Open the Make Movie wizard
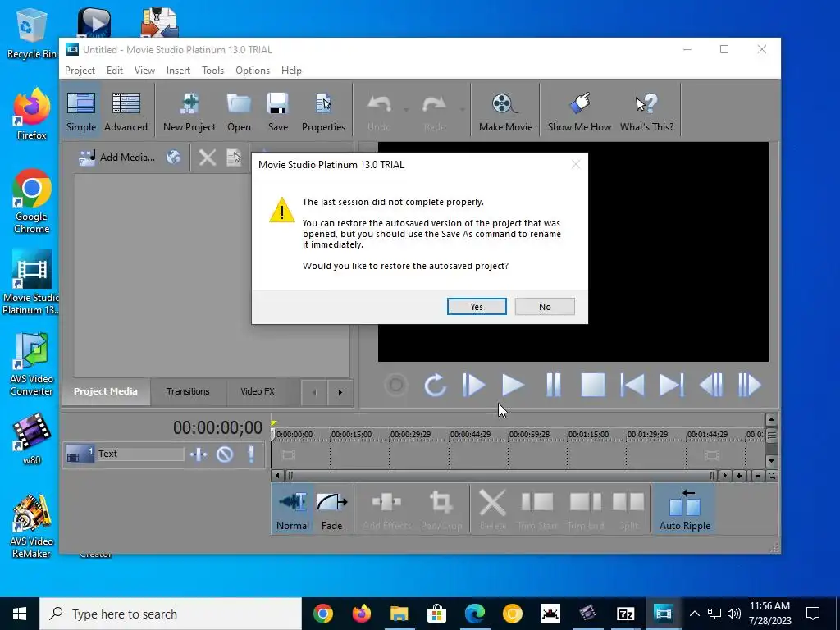 tap(505, 112)
